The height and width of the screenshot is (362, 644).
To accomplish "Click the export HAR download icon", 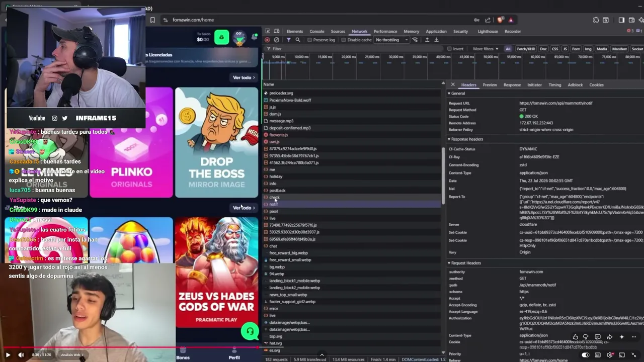I will (436, 40).
